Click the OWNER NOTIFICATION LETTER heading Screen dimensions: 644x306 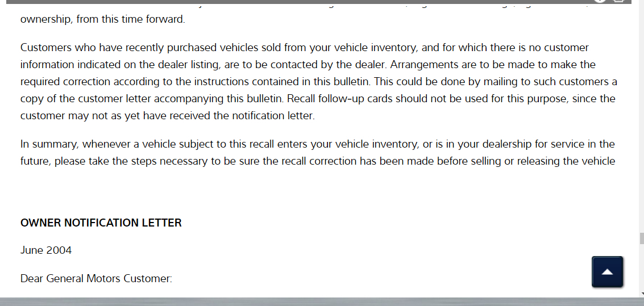click(101, 223)
